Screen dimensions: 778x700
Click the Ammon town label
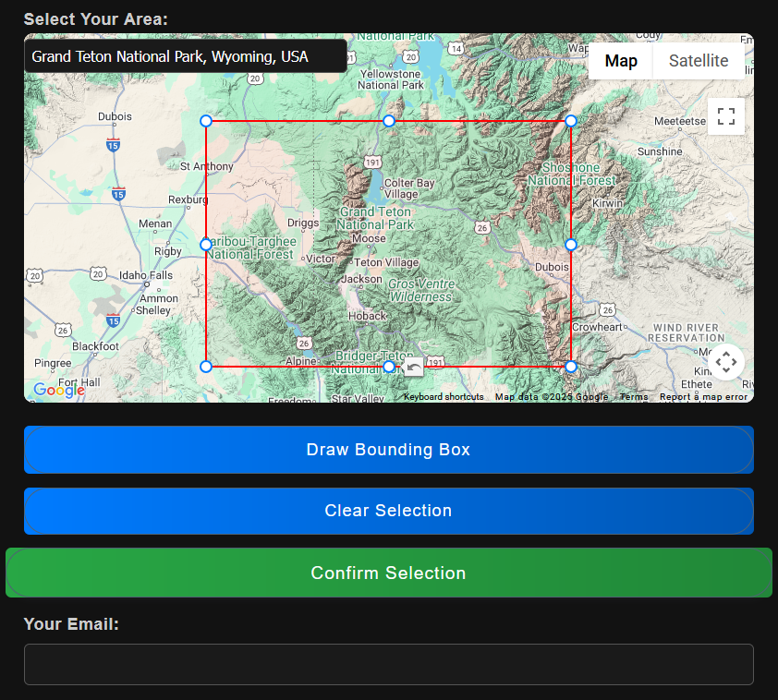159,298
